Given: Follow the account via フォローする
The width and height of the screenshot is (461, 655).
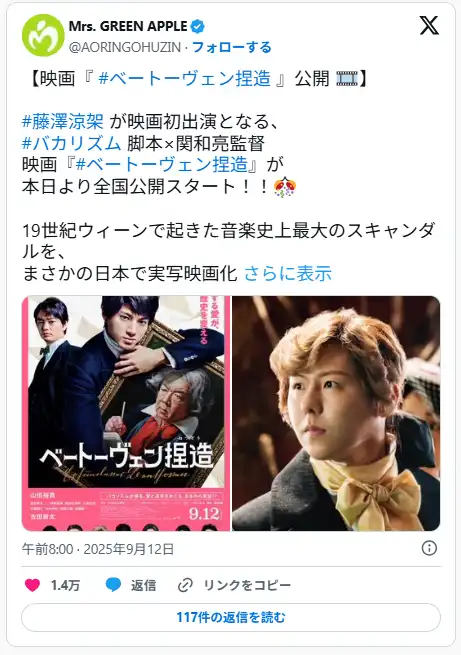Looking at the screenshot, I should pos(231,47).
